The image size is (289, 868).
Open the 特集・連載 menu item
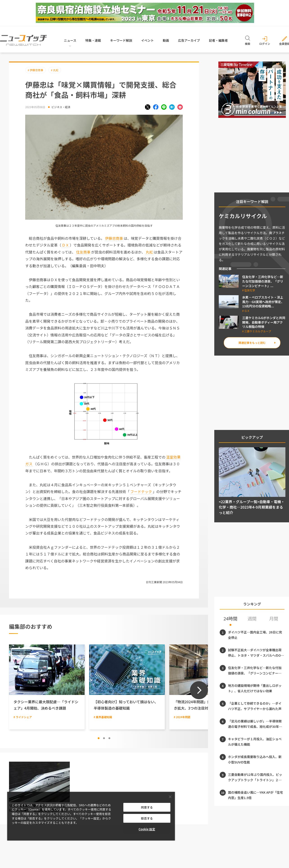[93, 40]
